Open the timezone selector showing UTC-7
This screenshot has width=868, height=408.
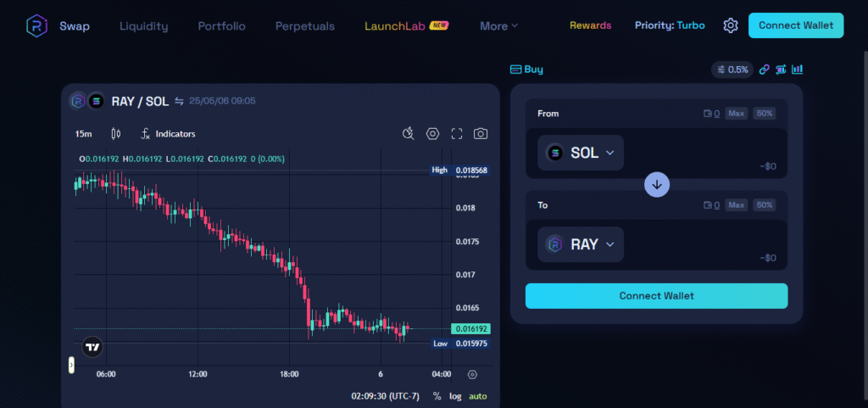386,396
